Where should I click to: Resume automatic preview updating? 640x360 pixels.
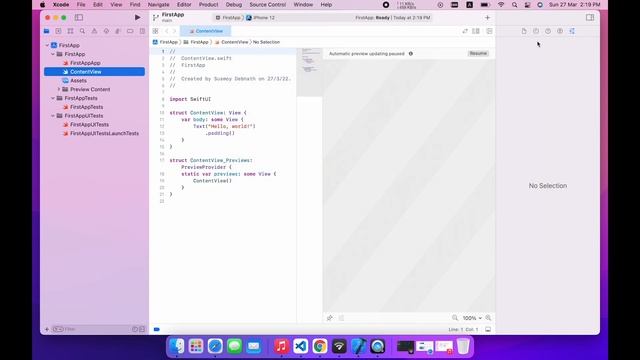pyautogui.click(x=478, y=53)
